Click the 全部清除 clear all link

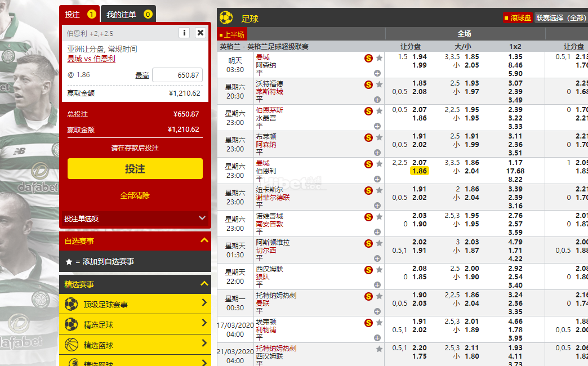point(135,195)
